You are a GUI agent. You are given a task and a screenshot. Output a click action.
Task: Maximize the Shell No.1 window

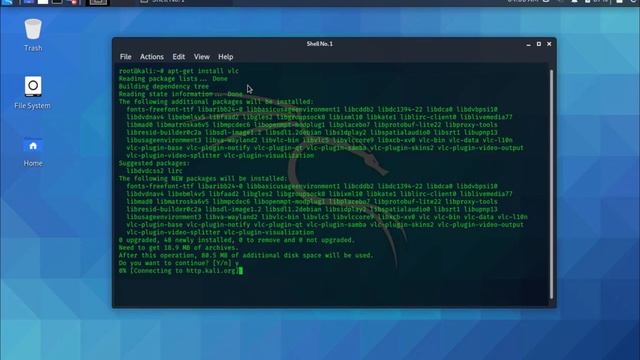point(539,44)
